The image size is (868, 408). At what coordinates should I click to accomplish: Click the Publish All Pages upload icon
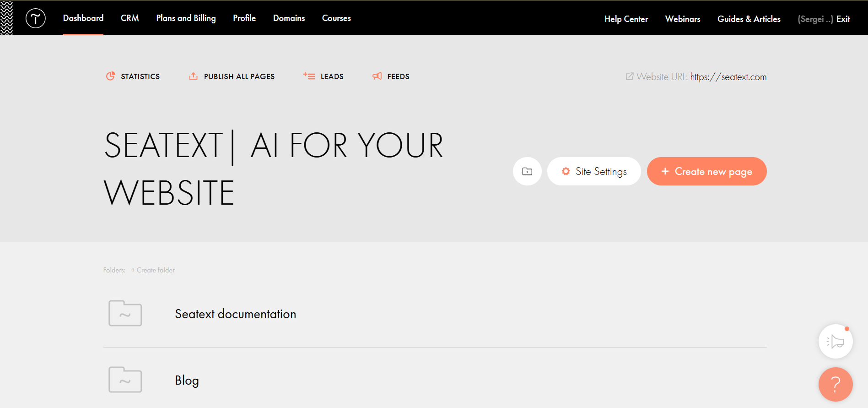tap(194, 76)
